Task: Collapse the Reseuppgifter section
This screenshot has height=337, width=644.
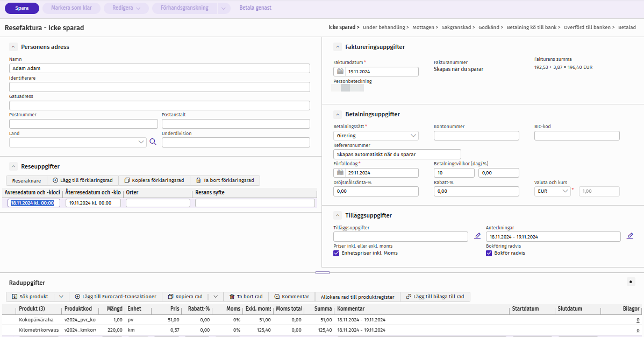Action: pos(13,166)
